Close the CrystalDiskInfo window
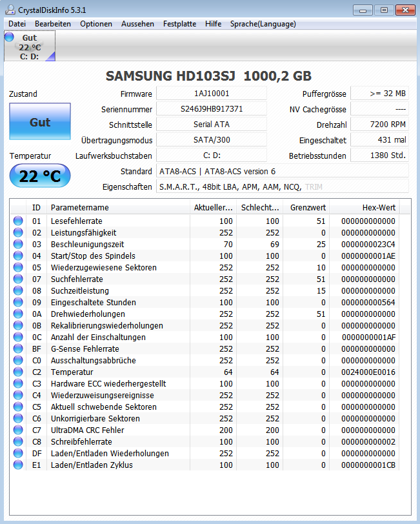 point(405,10)
